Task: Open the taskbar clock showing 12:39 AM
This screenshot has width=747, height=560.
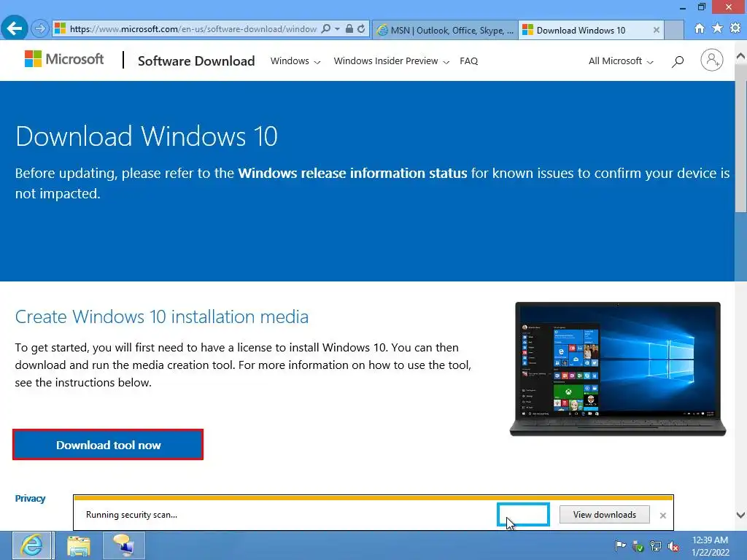Action: pos(710,546)
